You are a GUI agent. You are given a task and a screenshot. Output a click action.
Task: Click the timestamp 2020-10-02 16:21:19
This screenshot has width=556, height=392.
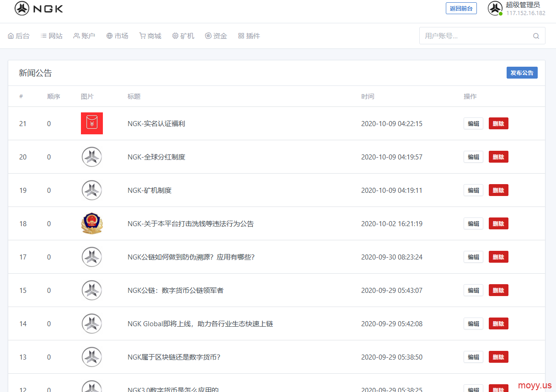pyautogui.click(x=392, y=223)
